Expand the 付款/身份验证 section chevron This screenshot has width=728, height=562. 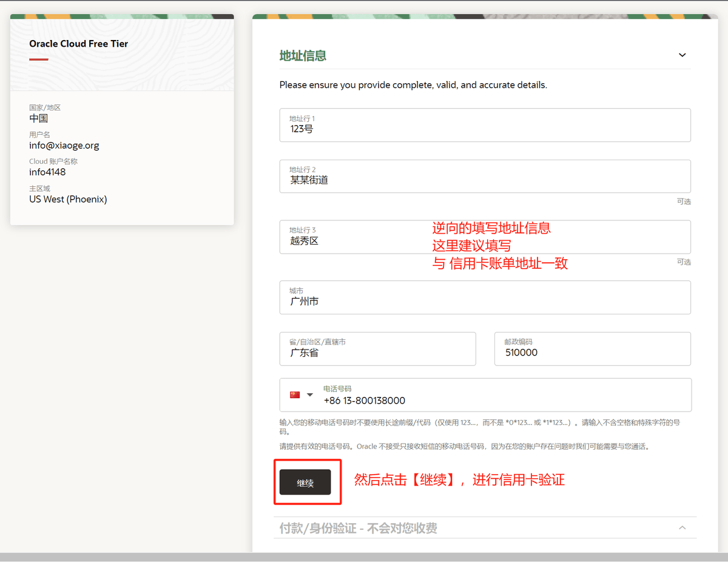(x=682, y=528)
